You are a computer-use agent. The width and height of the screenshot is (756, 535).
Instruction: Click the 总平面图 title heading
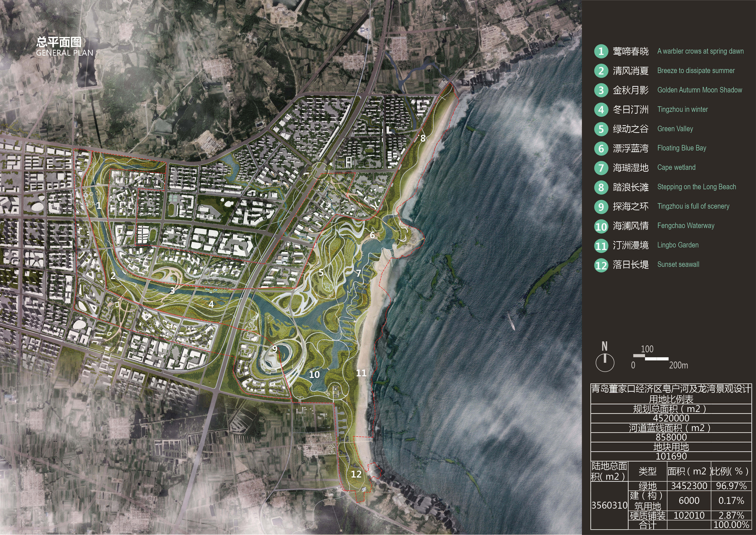click(x=59, y=42)
